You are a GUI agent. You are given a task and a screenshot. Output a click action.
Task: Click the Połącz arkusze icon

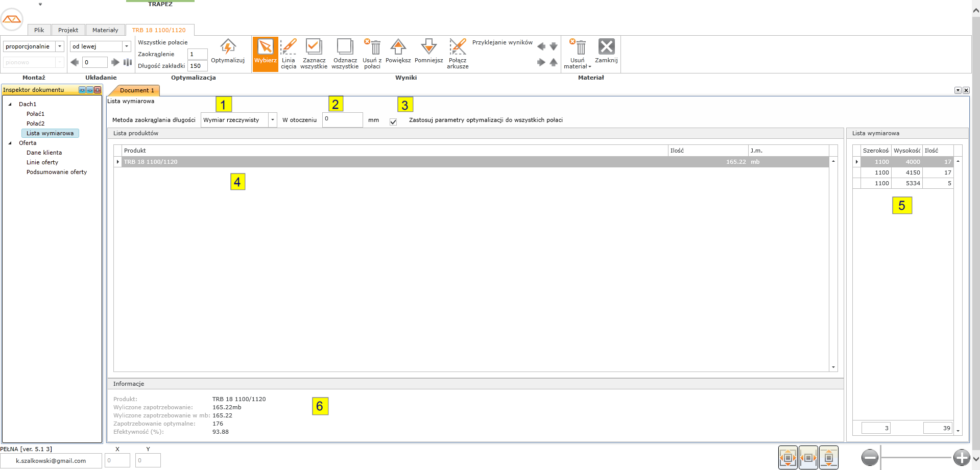pyautogui.click(x=458, y=47)
